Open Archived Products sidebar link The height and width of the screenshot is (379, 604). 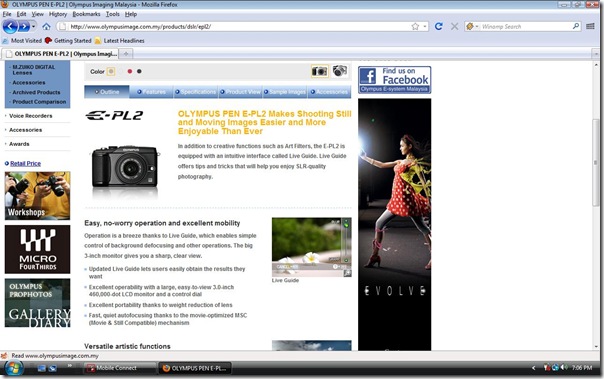pyautogui.click(x=36, y=92)
